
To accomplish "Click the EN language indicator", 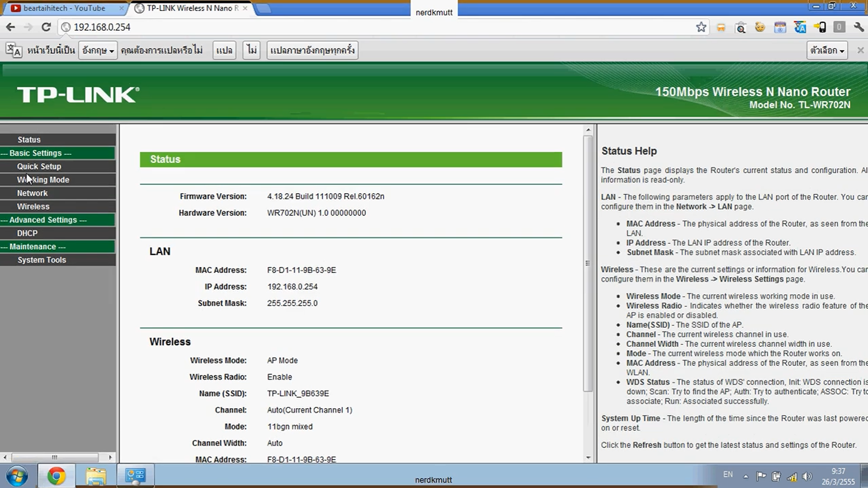I will coord(728,474).
